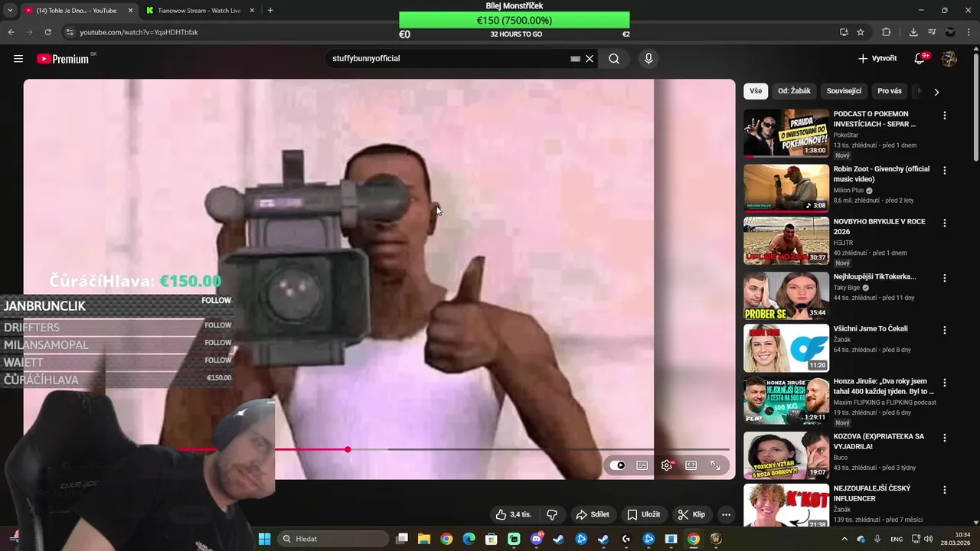Enter fullscreen in the video player
This screenshot has height=551, width=980.
coord(716,465)
